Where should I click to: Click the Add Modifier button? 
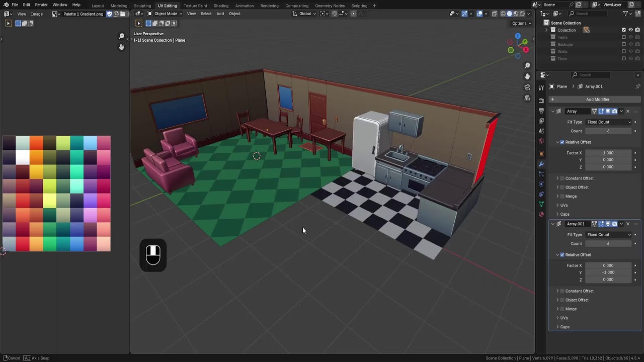(594, 100)
